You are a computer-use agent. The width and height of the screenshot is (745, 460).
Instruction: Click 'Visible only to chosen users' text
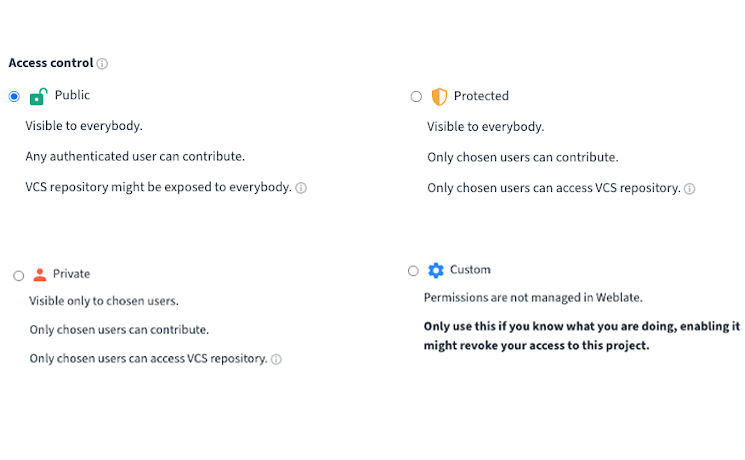coord(104,301)
